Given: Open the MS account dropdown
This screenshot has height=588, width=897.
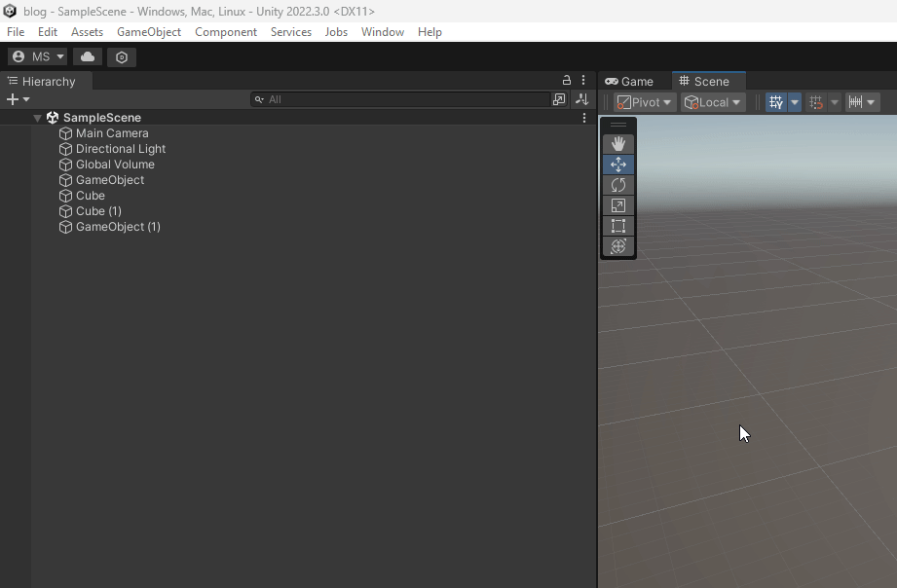Looking at the screenshot, I should pos(38,56).
